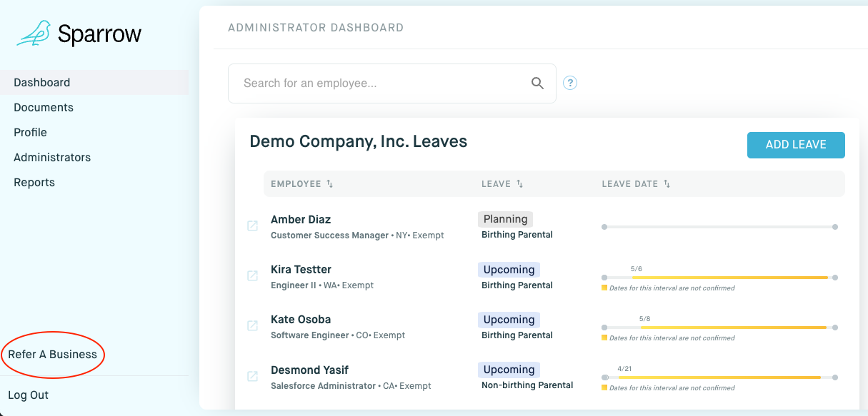
Task: Click Kira Testter's yellow leave timeline bar
Action: point(734,278)
